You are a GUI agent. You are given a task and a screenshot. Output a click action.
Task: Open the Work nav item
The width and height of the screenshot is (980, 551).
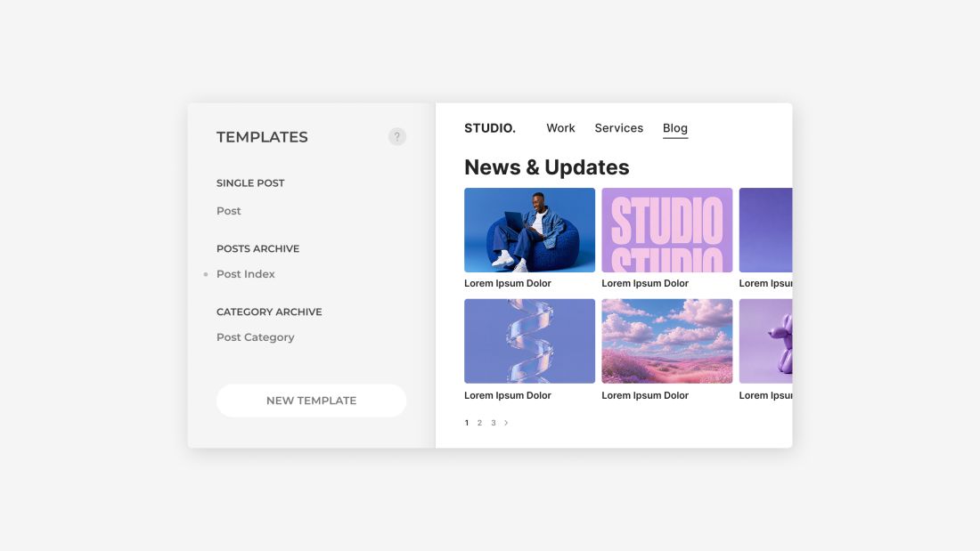click(560, 128)
